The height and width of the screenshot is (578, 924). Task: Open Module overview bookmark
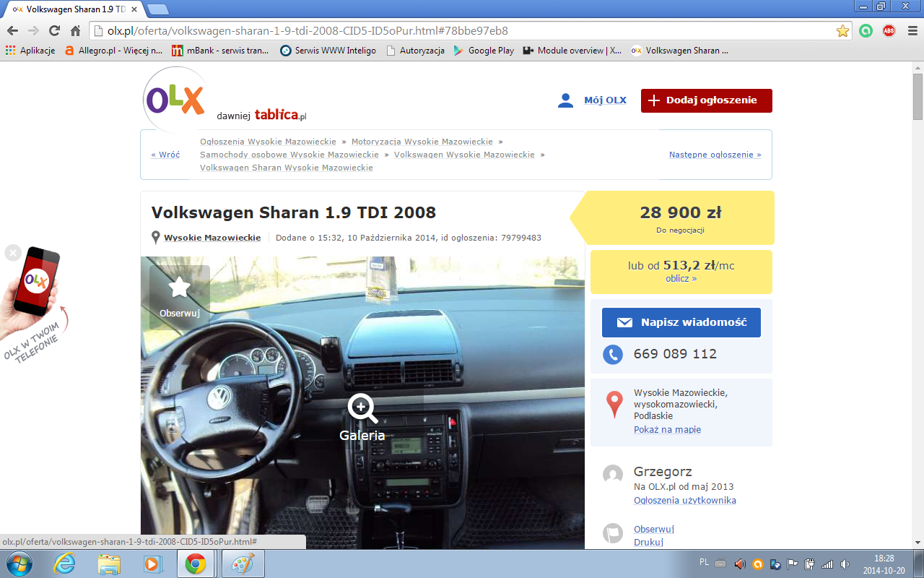pyautogui.click(x=572, y=51)
